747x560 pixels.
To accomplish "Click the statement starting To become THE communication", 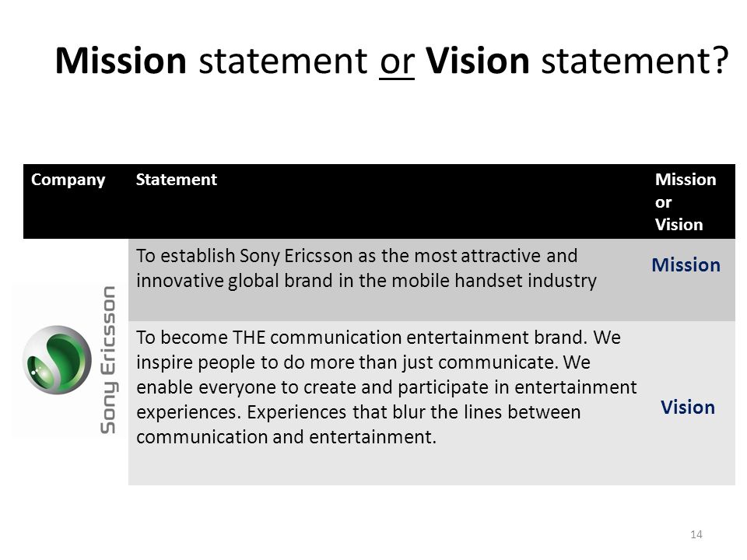I will [387, 387].
